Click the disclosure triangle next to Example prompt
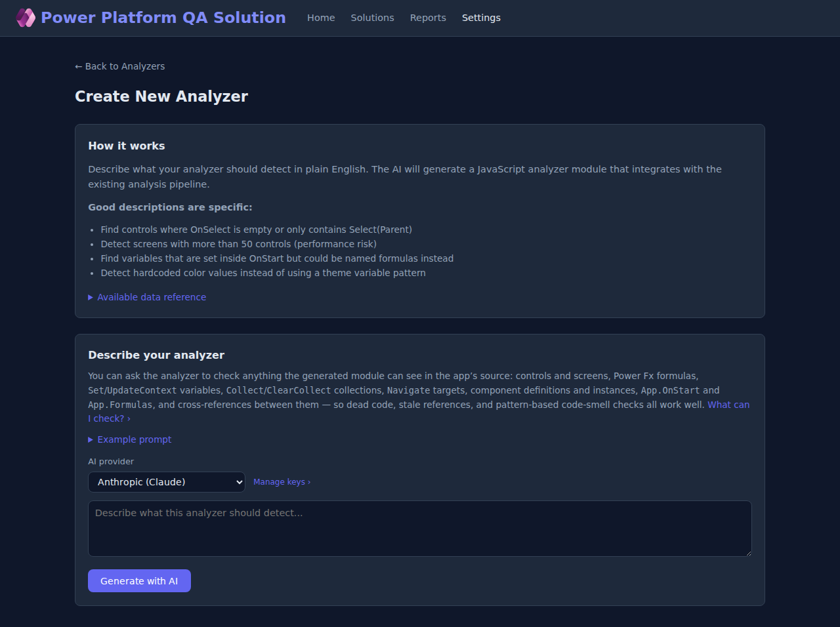 (x=91, y=439)
